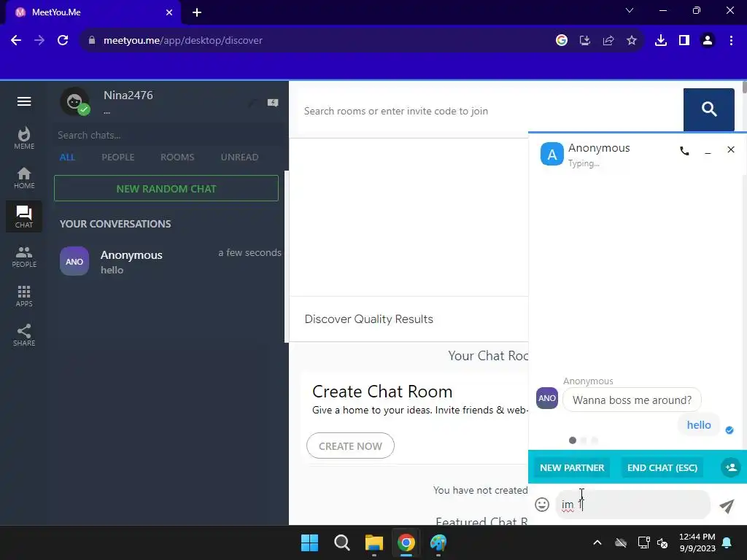
Task: Open the clock showing 12:44 PM
Action: [697, 542]
